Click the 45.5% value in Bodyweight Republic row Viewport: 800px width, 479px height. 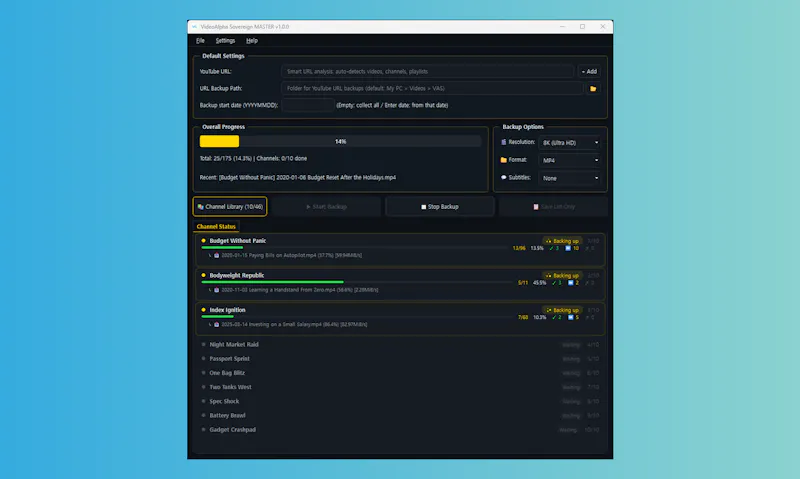click(539, 283)
